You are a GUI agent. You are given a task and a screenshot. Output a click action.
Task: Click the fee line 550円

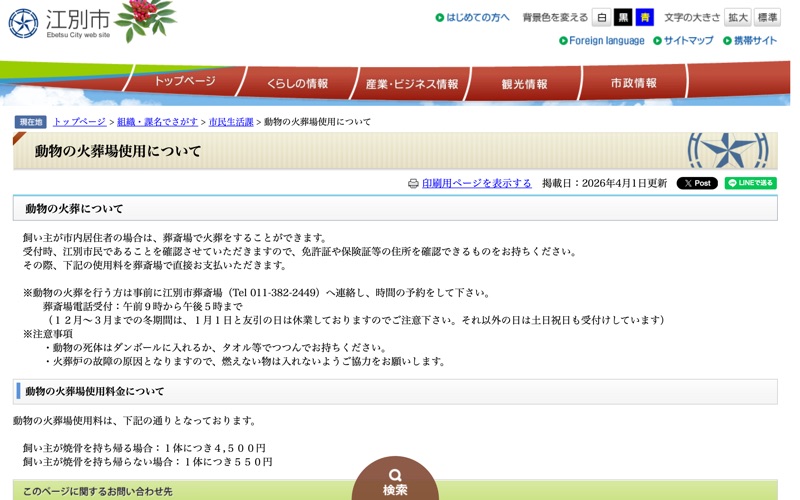[x=147, y=462]
